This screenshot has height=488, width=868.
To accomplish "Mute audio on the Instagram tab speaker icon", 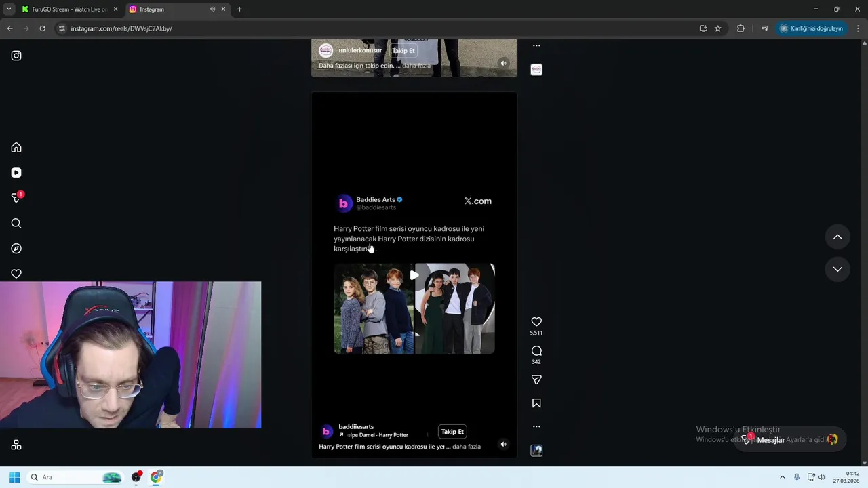I will (212, 9).
